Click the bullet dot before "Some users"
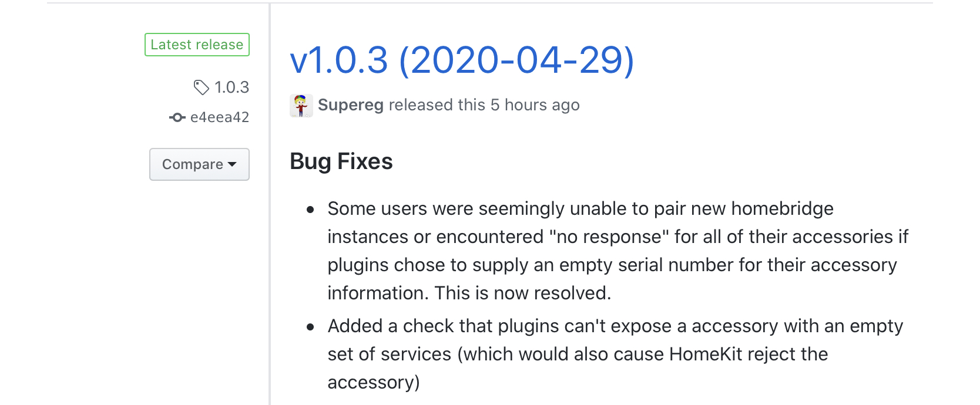980x405 pixels. [x=311, y=210]
